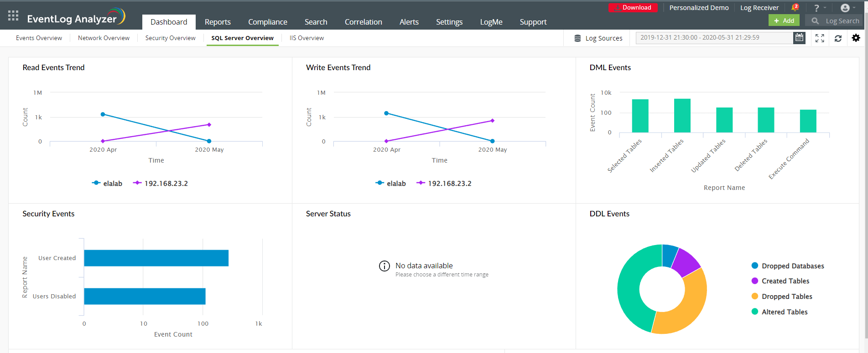Image resolution: width=868 pixels, height=353 pixels.
Task: Click the red Download button
Action: (x=633, y=8)
